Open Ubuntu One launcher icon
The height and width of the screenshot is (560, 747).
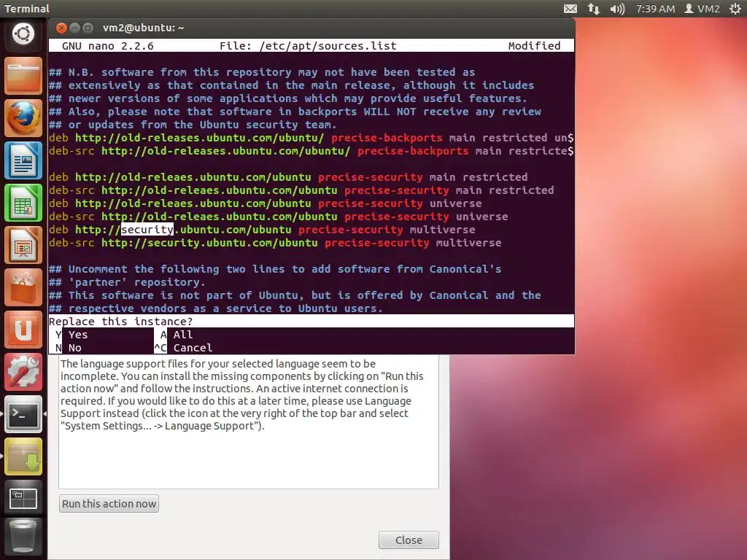tap(23, 330)
